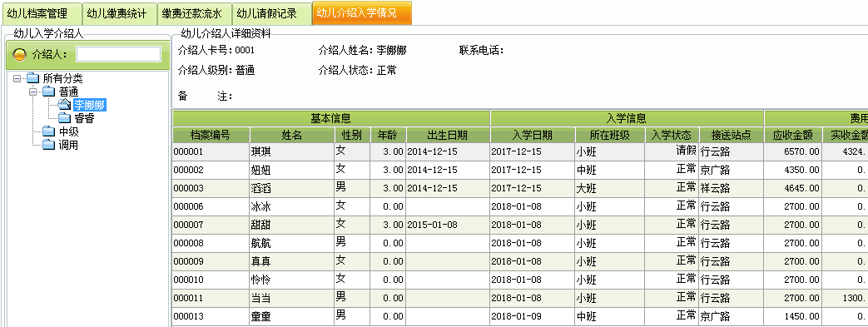
Task: Select the 睿睿 tree node
Action: (x=84, y=118)
